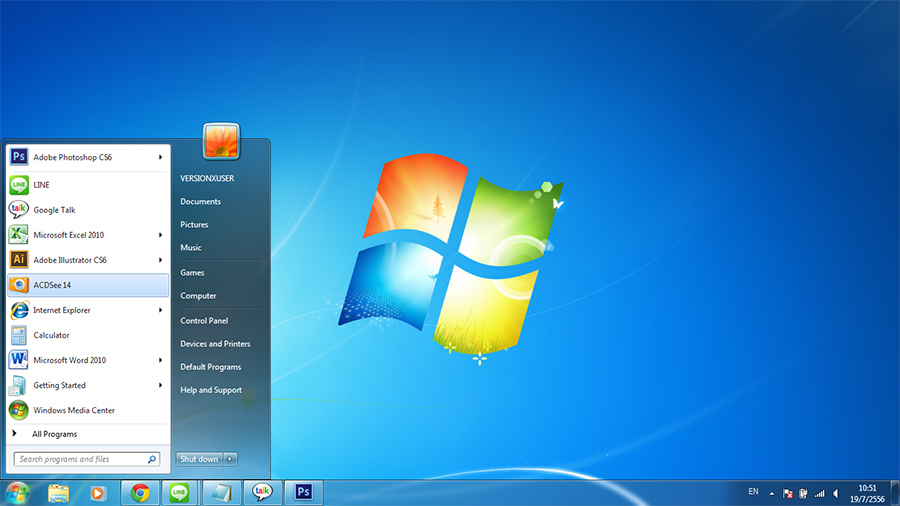Expand Adobe Photoshop CS6 jump list arrow

point(161,157)
